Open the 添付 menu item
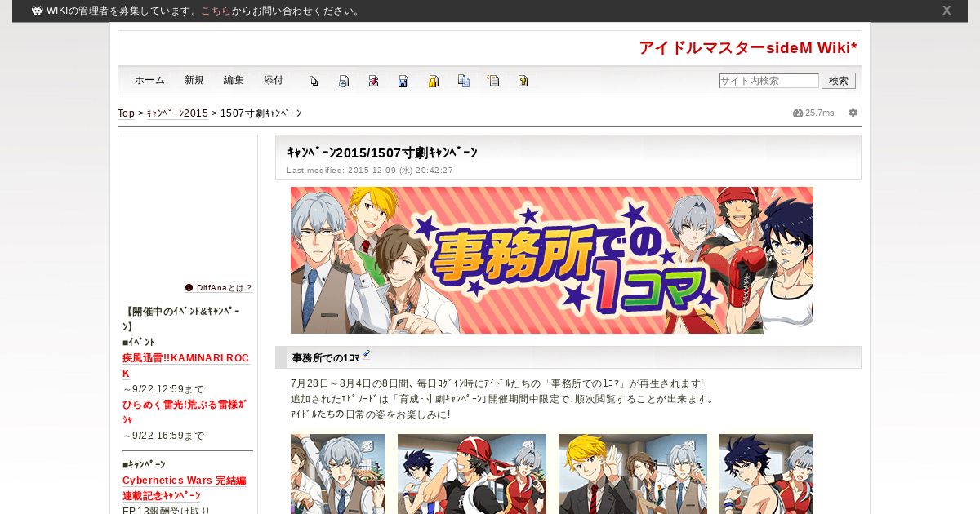980x514 pixels. [274, 80]
